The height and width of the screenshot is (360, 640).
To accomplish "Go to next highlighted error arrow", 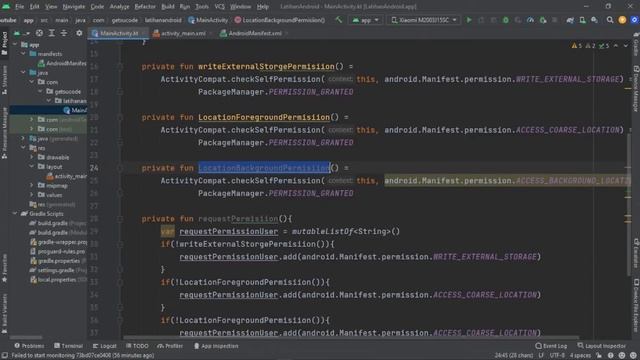I will (626, 46).
